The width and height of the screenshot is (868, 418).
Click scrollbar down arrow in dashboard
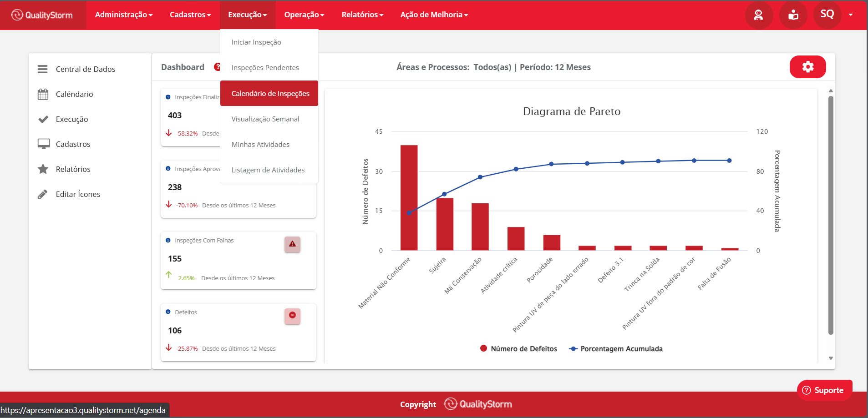[831, 358]
